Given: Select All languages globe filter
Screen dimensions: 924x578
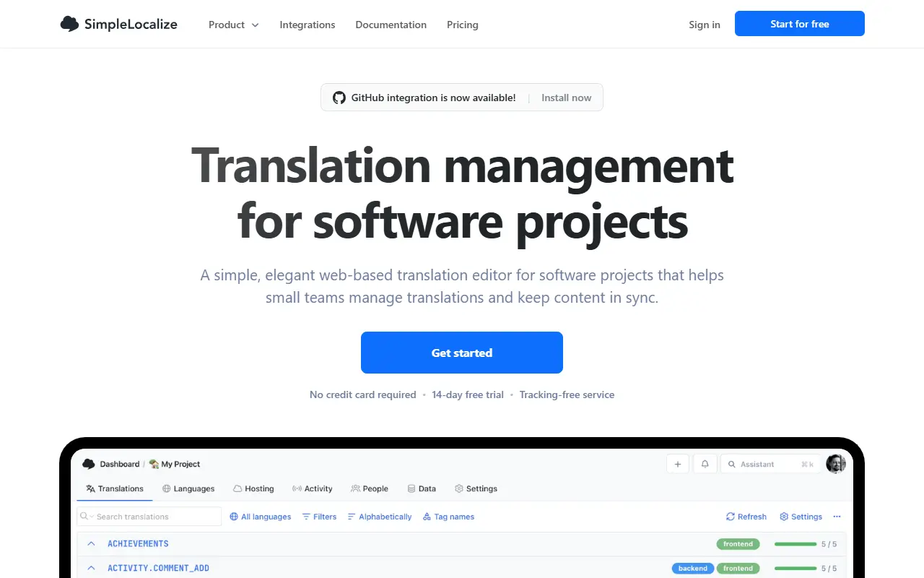Looking at the screenshot, I should (x=261, y=517).
